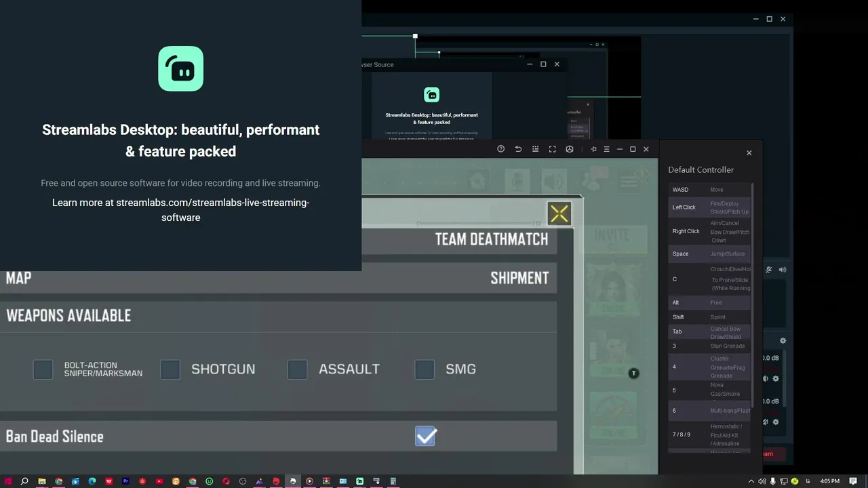The image size is (868, 488).
Task: Open Microsoft Edge from the taskbar
Action: [x=92, y=481]
